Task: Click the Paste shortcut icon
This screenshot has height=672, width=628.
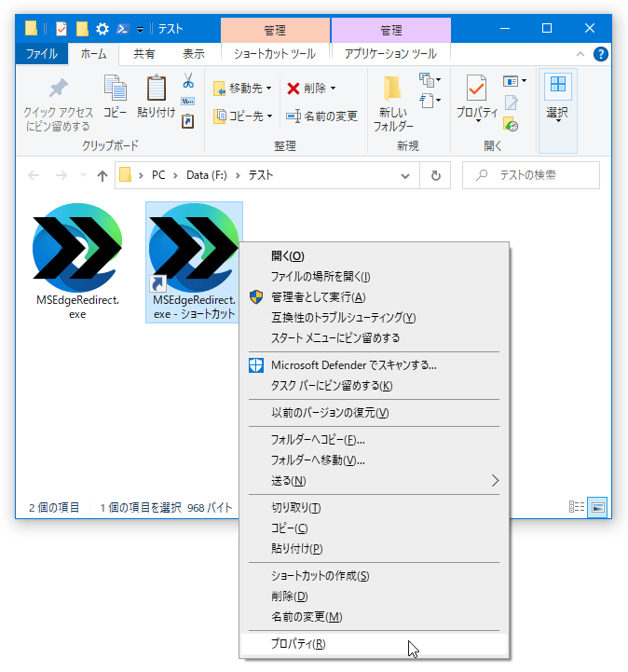Action: [188, 121]
